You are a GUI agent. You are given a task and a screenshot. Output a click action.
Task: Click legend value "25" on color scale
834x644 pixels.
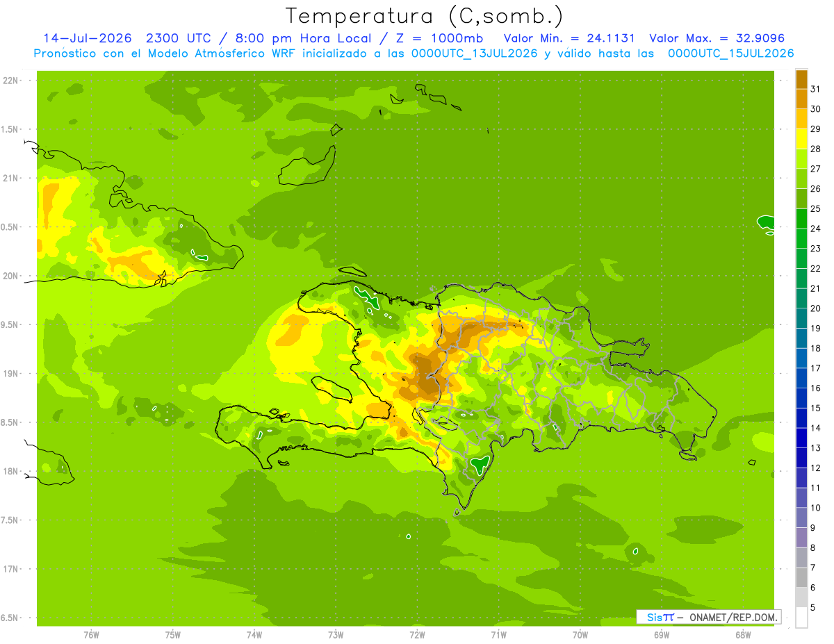pyautogui.click(x=815, y=208)
